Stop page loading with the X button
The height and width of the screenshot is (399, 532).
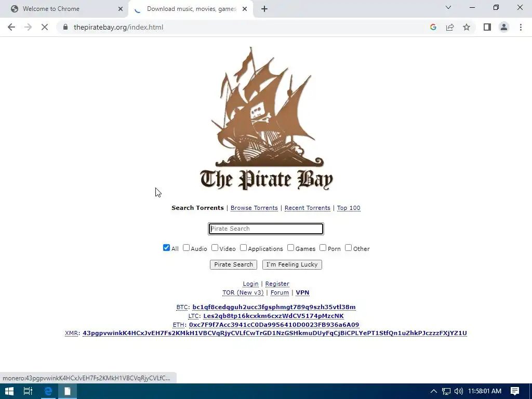point(45,27)
